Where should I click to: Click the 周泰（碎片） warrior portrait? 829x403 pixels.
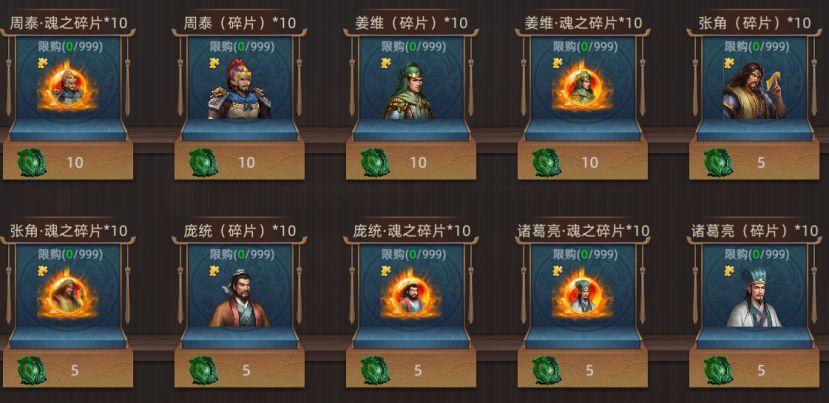pos(239,89)
